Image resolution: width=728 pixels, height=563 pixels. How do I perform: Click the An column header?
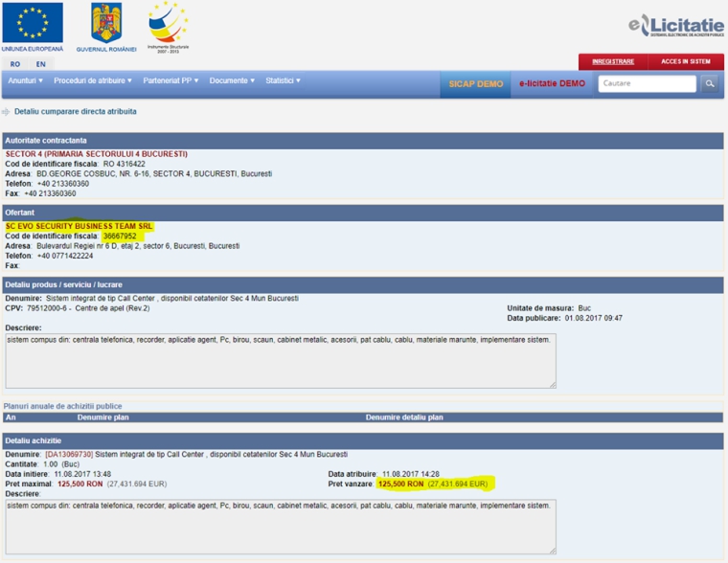click(x=11, y=417)
